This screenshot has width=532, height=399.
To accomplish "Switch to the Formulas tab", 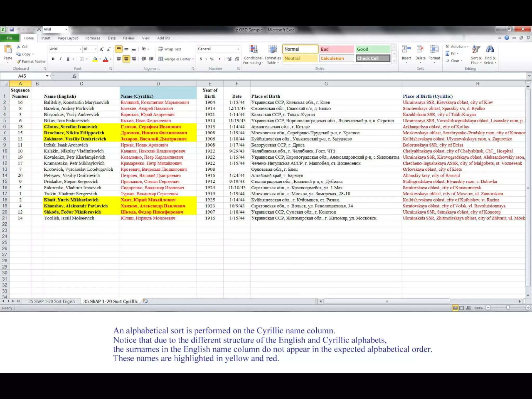I will [93, 38].
